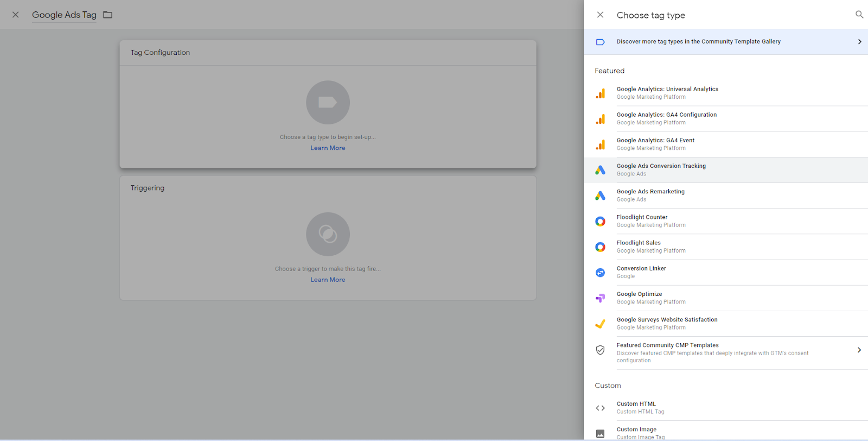The width and height of the screenshot is (868, 441).
Task: Open Featured Community CMP Templates
Action: click(726, 353)
